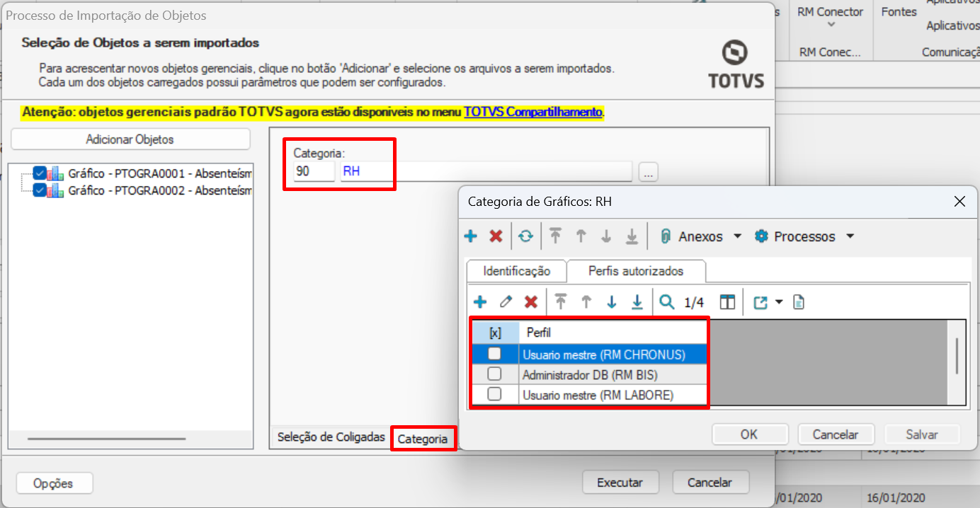Screen dimensions: 980x508
Task: Move to the last profile row with the blue underlined arrow
Action: pos(637,302)
